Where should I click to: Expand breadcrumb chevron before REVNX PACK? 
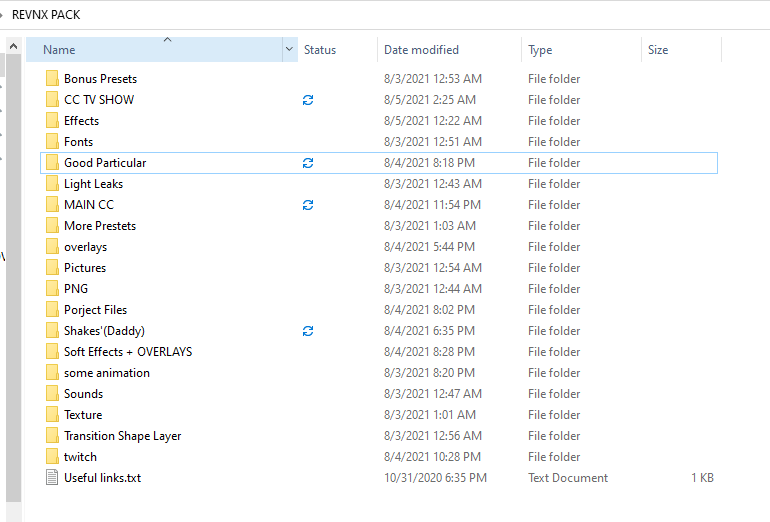click(x=1, y=15)
